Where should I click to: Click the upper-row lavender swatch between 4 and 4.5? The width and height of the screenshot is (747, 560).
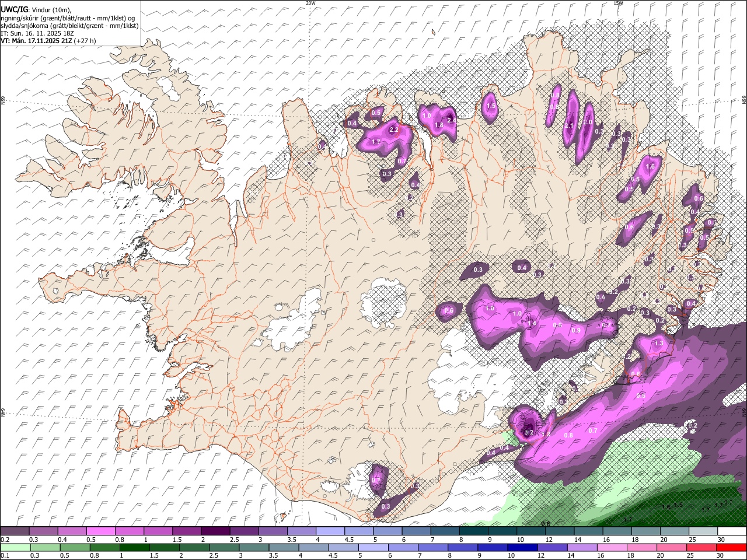coord(329,531)
